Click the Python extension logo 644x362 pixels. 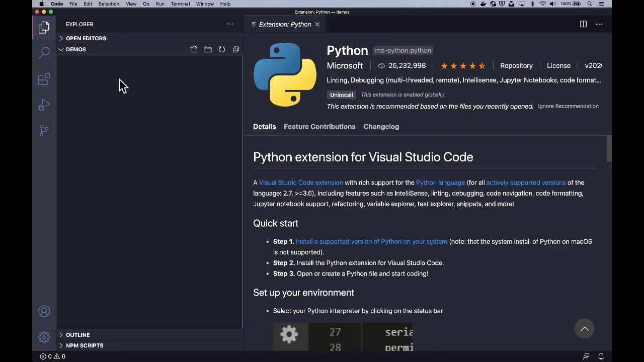click(x=285, y=74)
